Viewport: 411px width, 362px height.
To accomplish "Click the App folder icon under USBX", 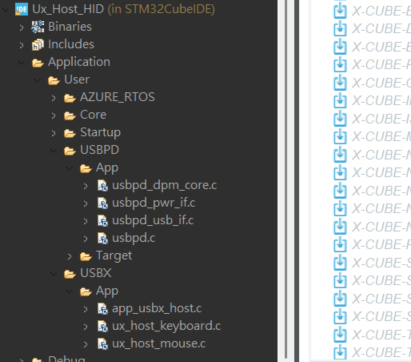I will (86, 291).
